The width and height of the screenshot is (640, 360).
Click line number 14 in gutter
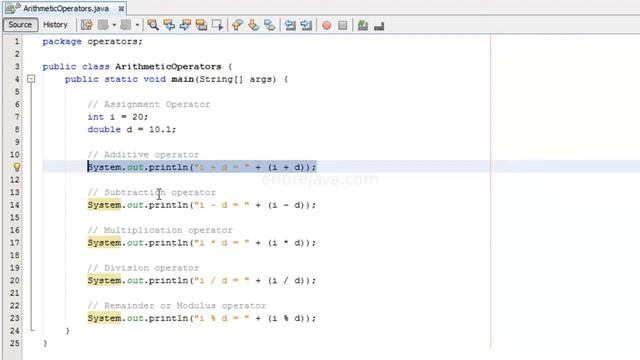[x=15, y=205]
